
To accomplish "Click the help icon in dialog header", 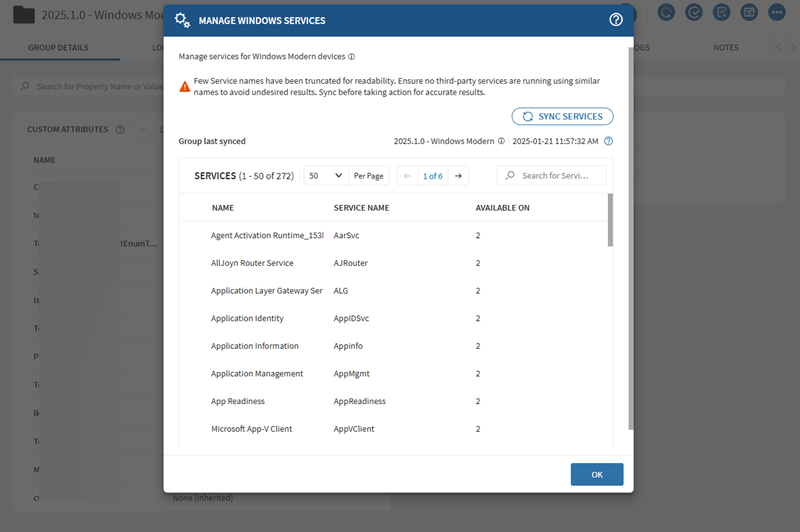I will tap(616, 20).
